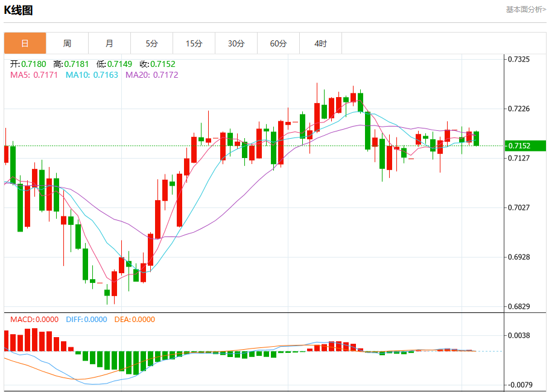Open the 60分 interval tab

tap(278, 43)
